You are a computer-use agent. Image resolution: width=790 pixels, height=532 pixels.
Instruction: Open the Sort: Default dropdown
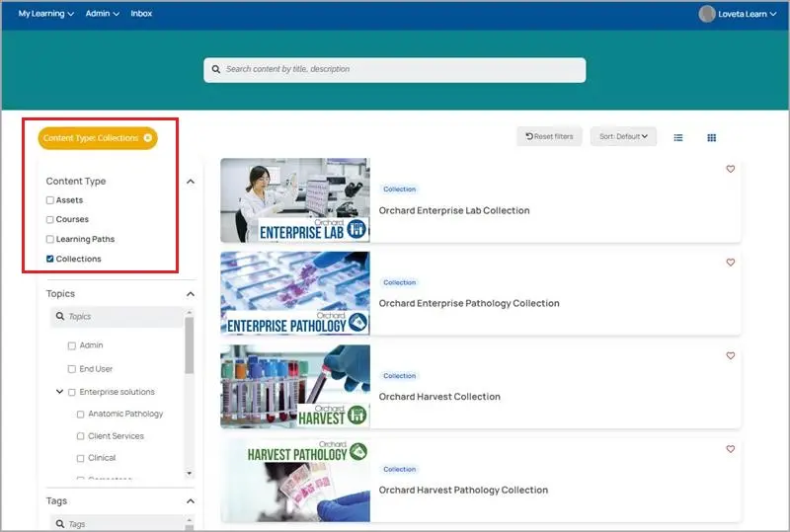pos(623,136)
